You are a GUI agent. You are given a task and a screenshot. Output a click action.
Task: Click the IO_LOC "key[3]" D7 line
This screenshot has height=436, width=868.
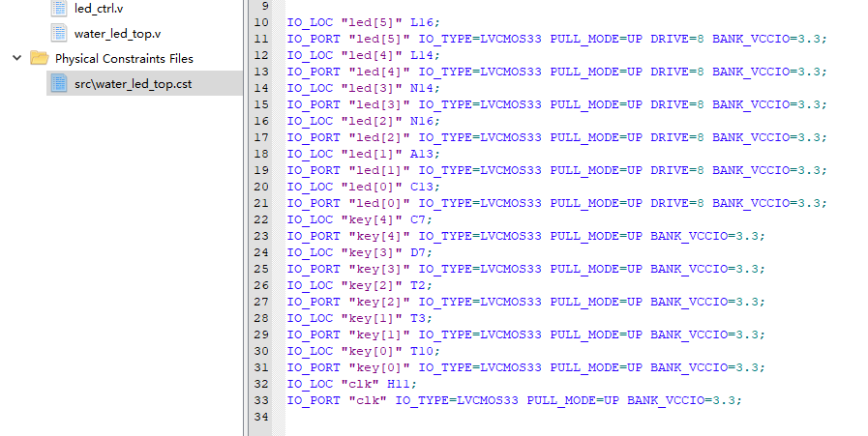click(360, 252)
